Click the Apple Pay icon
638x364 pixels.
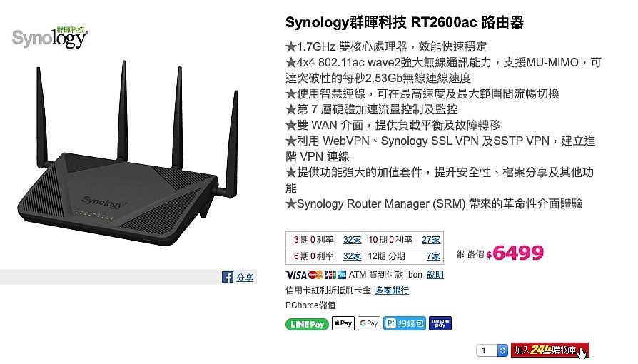343,323
